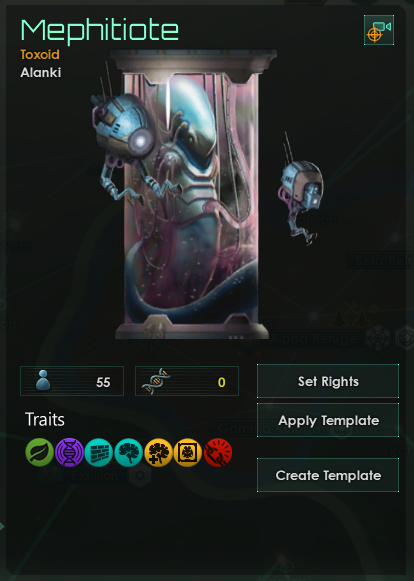Click the population pop figure icon
The image size is (414, 581).
coord(43,381)
